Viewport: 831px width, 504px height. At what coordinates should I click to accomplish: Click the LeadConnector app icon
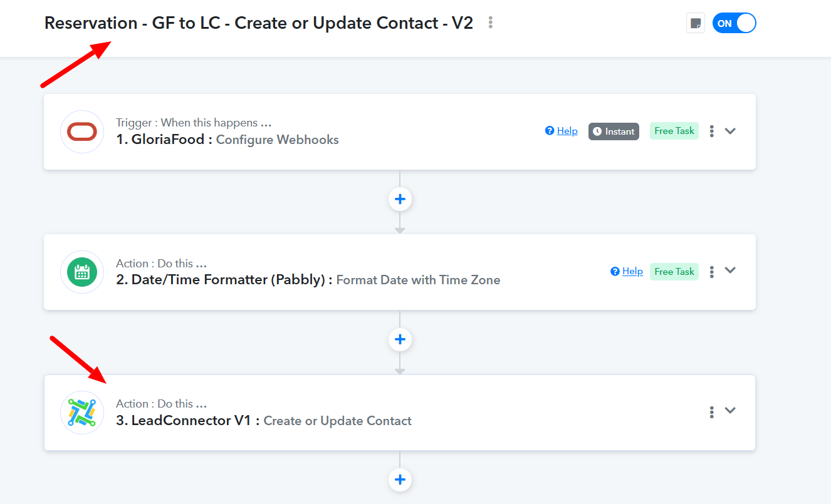coord(82,412)
